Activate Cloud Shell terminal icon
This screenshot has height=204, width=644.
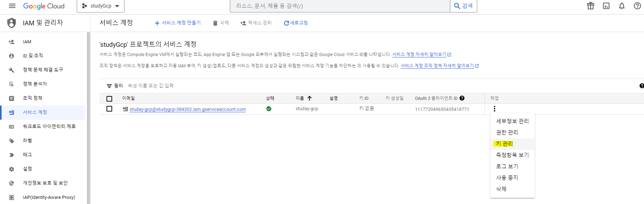pyautogui.click(x=606, y=6)
